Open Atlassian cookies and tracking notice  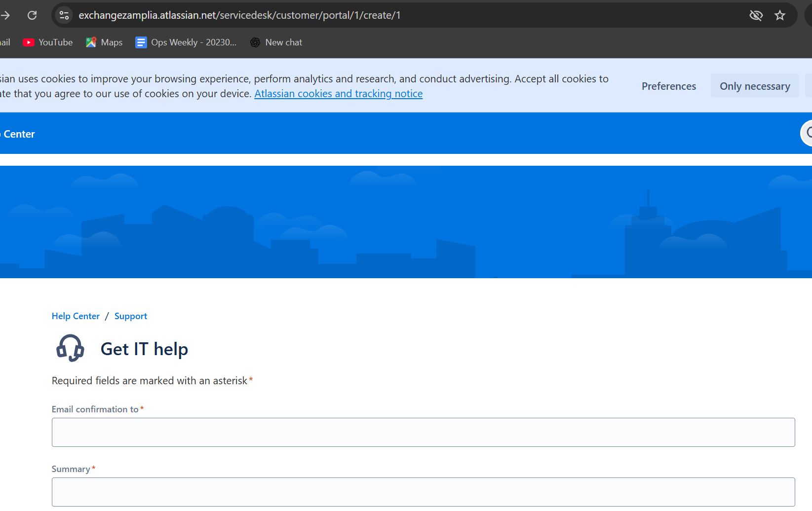[x=338, y=94]
